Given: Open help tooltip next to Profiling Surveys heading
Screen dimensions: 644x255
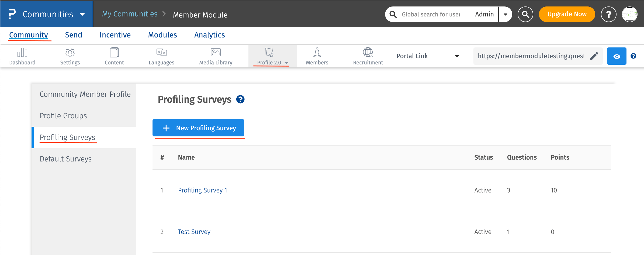Looking at the screenshot, I should point(241,99).
